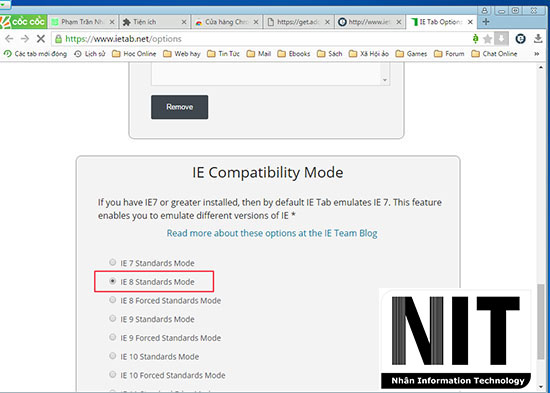Image resolution: width=550 pixels, height=393 pixels.
Task: Switch to the https://get.ad tab
Action: coord(298,22)
